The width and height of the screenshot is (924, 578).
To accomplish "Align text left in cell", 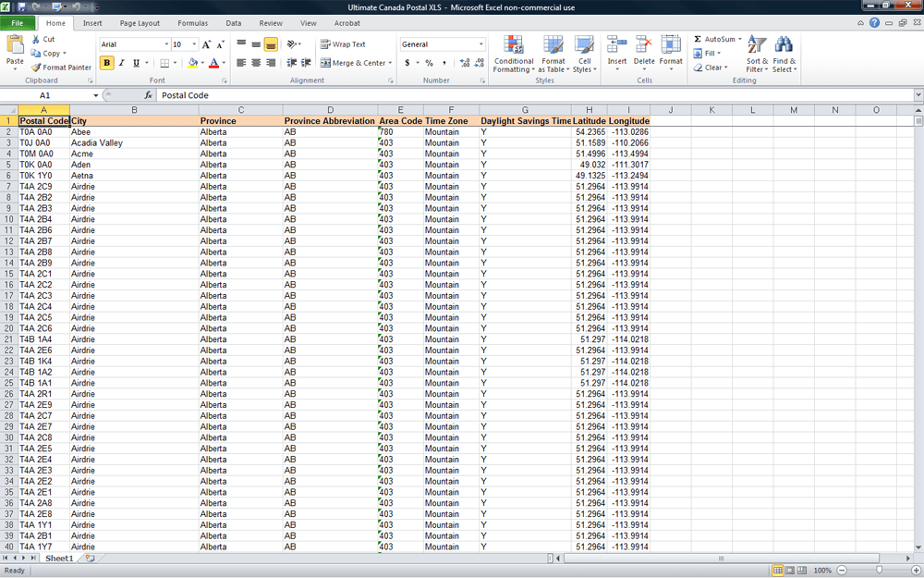I will [241, 63].
